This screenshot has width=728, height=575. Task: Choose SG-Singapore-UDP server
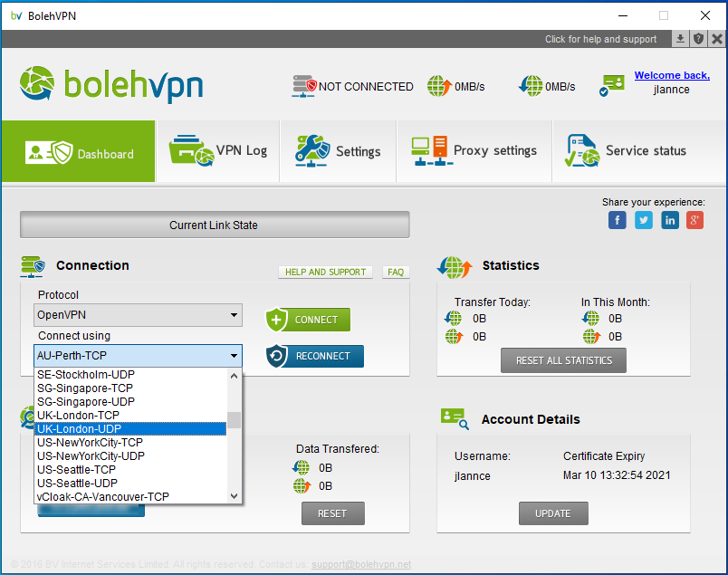[x=130, y=402]
